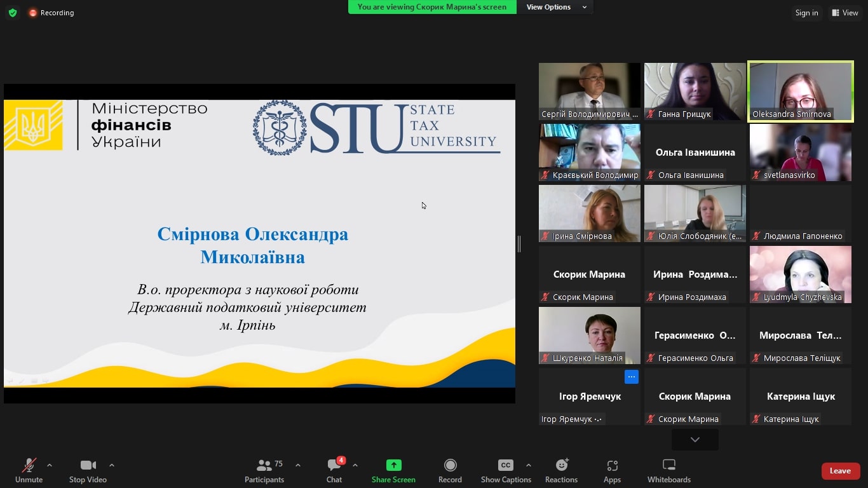
Task: Click the red Leave button
Action: pos(840,471)
